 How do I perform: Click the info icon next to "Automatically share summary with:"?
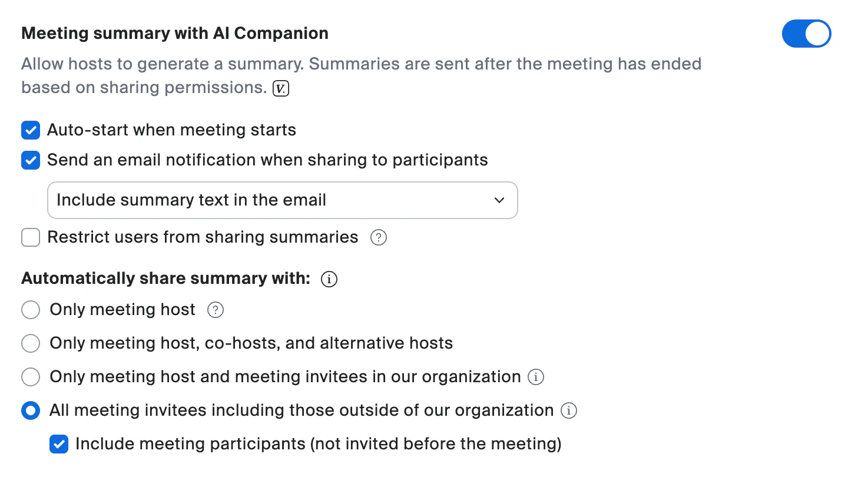[329, 279]
